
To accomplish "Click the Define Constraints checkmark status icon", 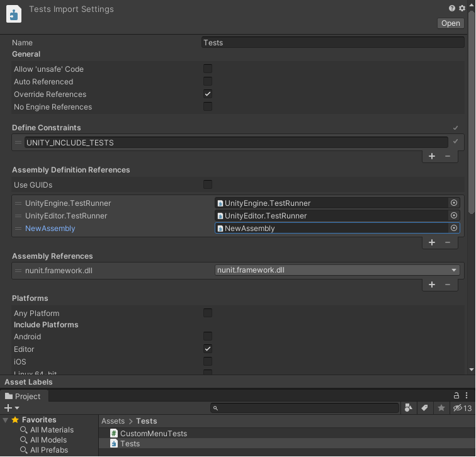I will coord(455,128).
